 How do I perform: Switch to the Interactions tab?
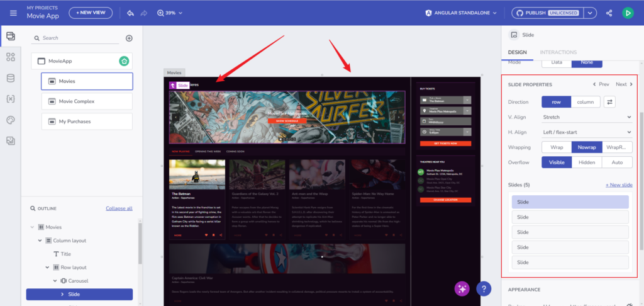pyautogui.click(x=558, y=52)
